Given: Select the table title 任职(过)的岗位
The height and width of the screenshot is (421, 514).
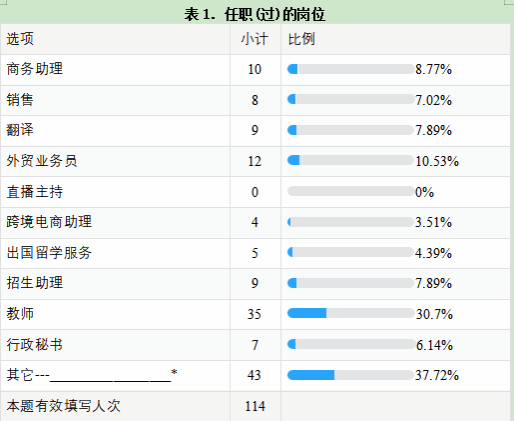Looking at the screenshot, I should tap(255, 14).
